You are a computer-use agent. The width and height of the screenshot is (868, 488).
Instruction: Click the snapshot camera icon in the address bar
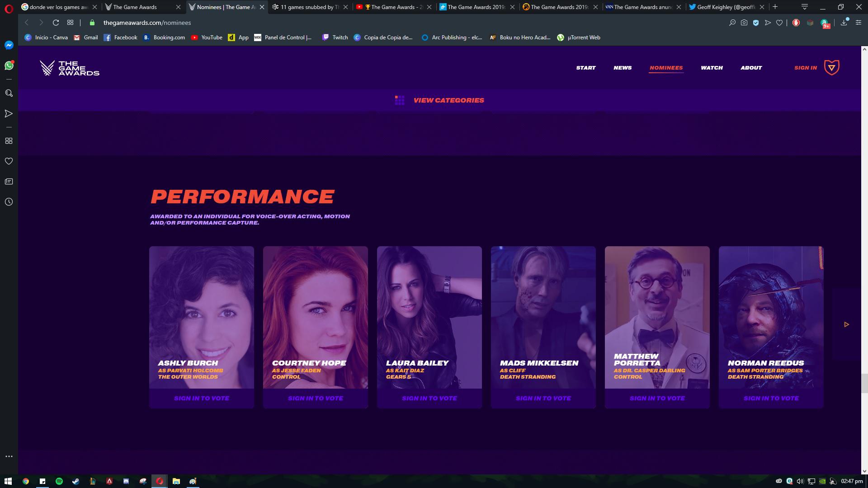pos(744,23)
